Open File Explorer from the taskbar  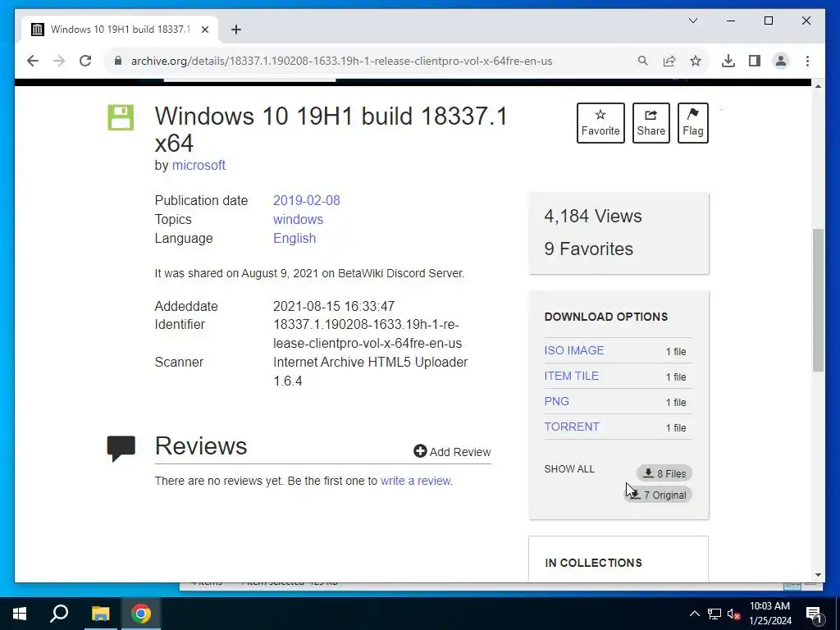click(x=100, y=614)
